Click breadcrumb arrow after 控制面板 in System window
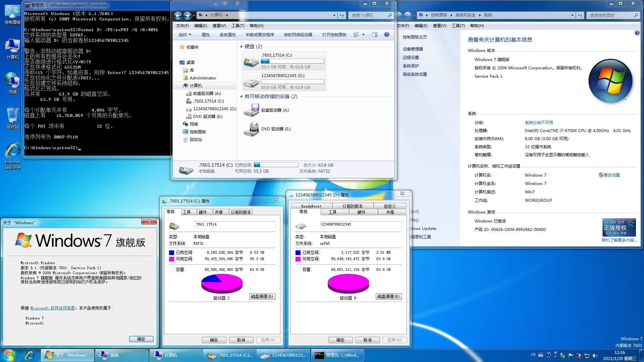Viewport: 644px width, 362px height. tap(451, 15)
